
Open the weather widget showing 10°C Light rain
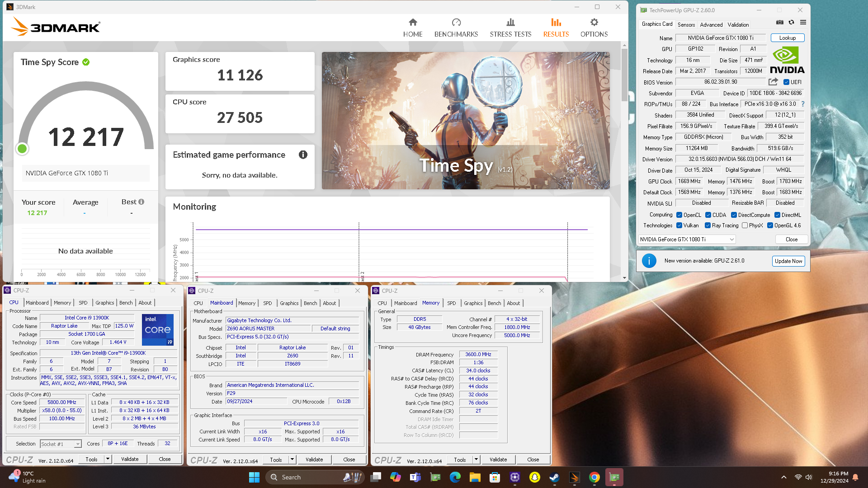click(x=28, y=477)
